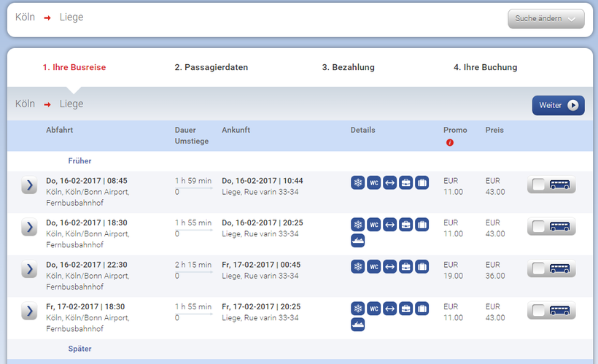
Task: Click WC icon on the 22:30 trip
Action: pyautogui.click(x=374, y=266)
